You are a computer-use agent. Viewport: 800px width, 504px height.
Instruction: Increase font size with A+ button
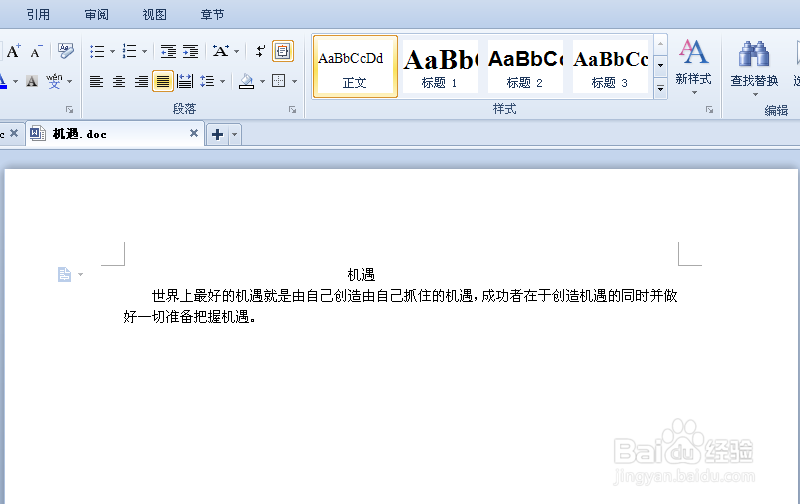pos(14,51)
